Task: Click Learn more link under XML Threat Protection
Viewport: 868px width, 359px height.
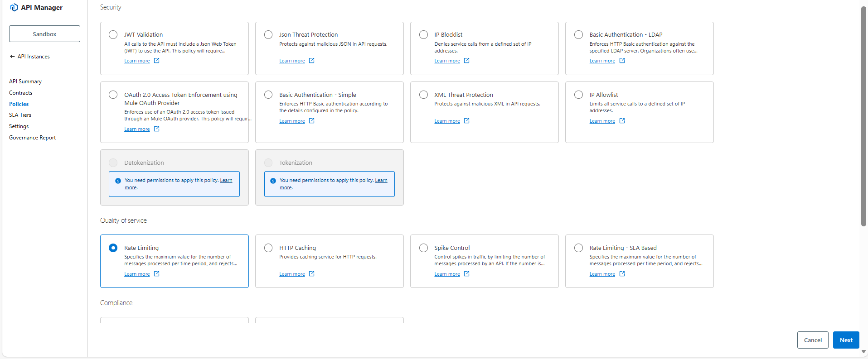Action: point(447,121)
